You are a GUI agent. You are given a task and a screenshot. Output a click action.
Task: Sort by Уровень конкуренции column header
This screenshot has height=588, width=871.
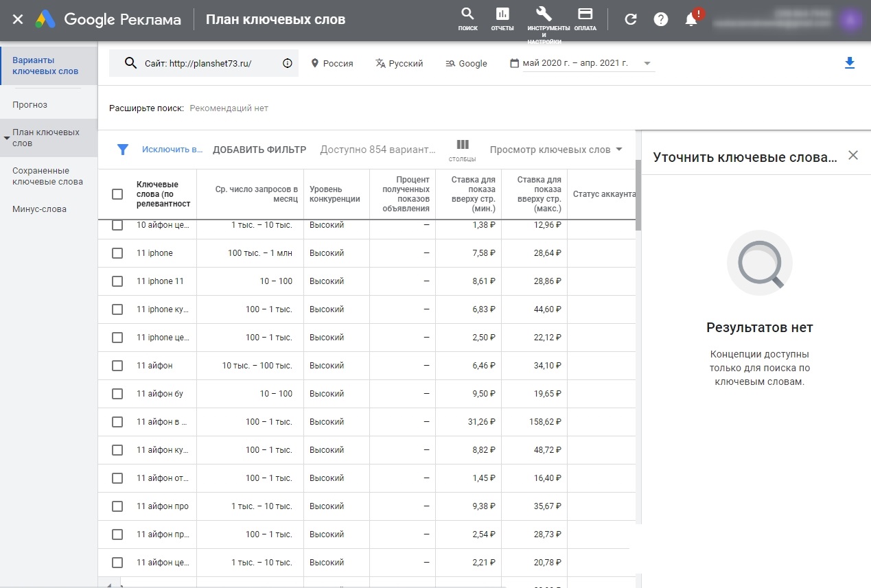335,194
